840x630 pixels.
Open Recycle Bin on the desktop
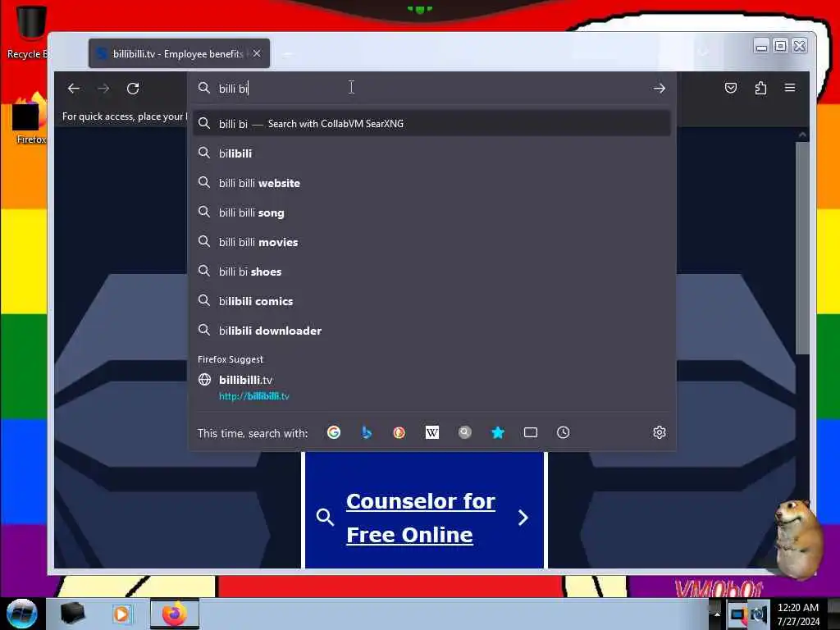click(30, 31)
